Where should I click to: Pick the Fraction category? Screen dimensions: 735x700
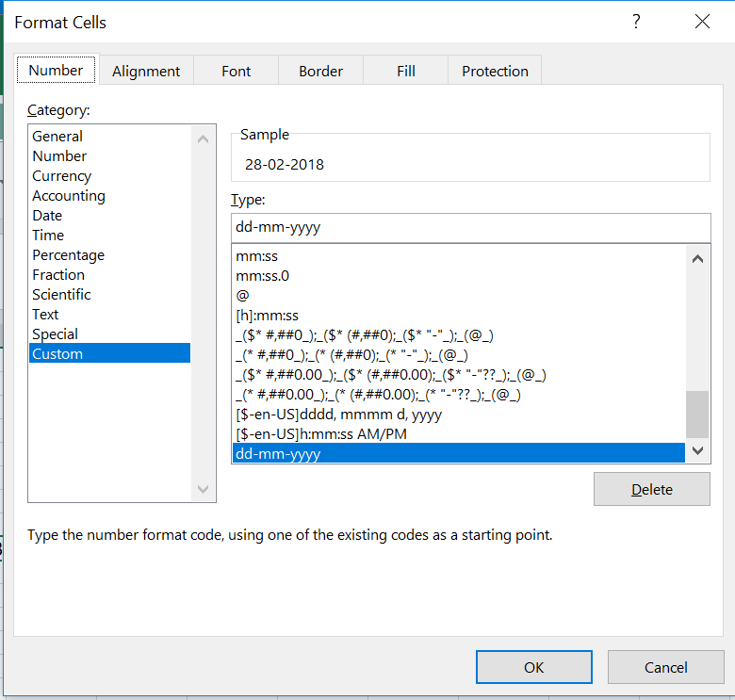click(109, 274)
